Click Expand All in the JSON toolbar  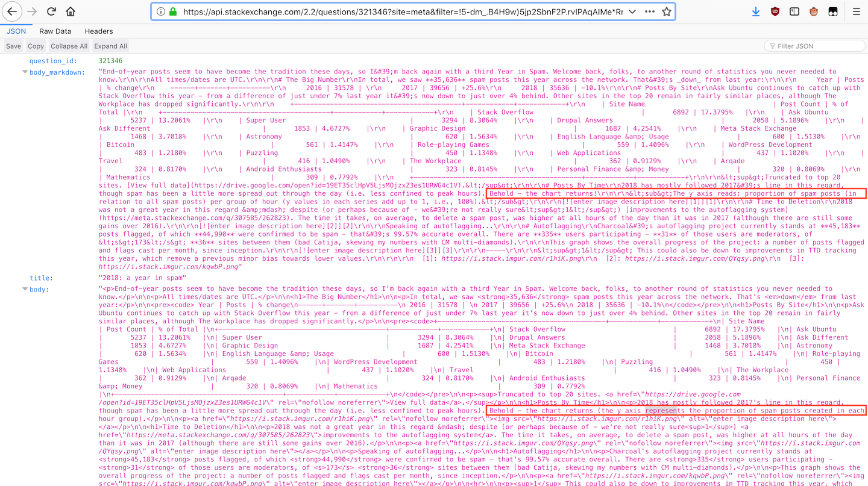111,46
